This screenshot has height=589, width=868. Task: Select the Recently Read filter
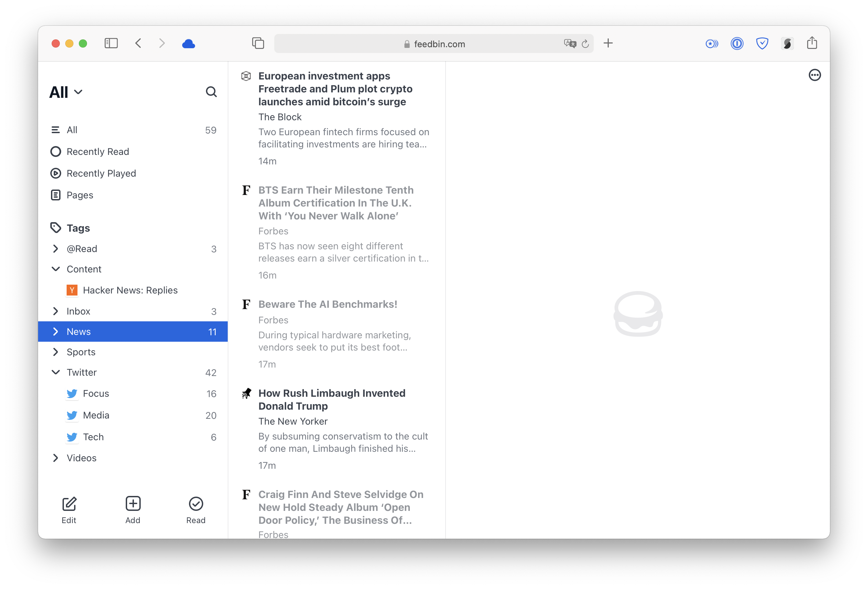click(97, 152)
